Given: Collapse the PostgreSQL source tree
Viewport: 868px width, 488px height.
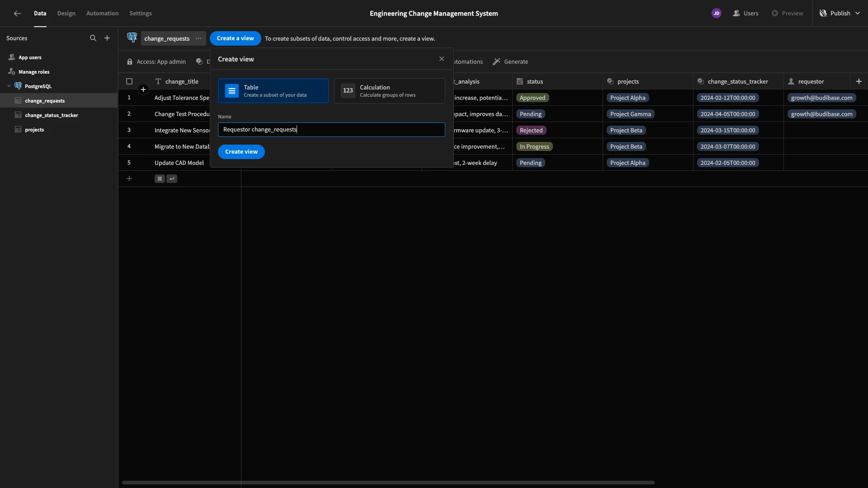Looking at the screenshot, I should click(9, 86).
